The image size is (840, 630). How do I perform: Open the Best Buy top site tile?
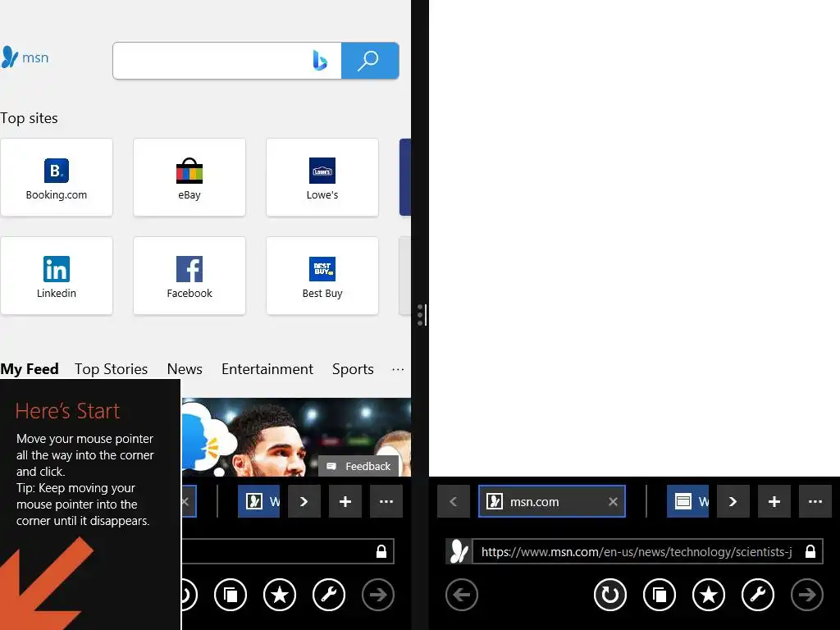click(322, 276)
